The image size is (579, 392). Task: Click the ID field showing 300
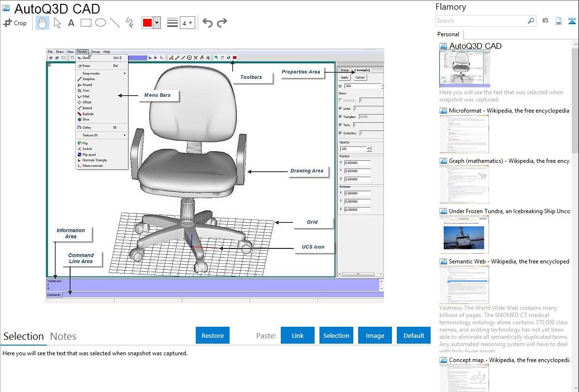(362, 86)
